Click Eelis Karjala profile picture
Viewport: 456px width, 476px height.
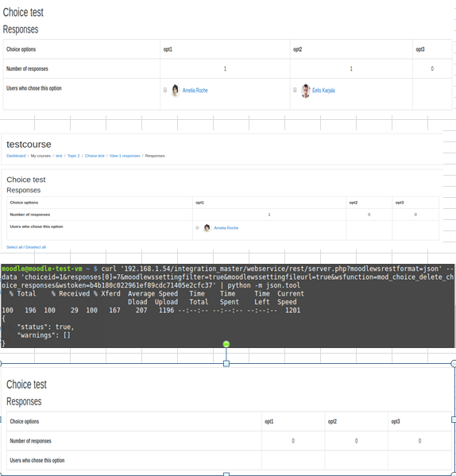pos(306,91)
